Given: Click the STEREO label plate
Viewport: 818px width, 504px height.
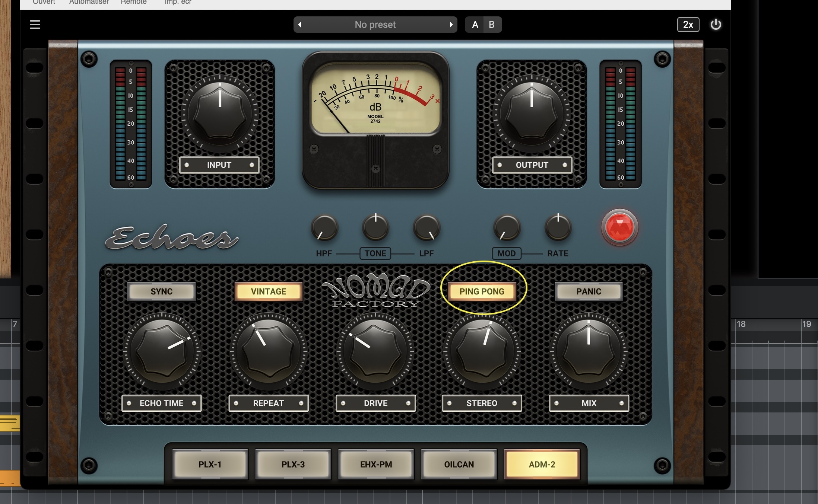Looking at the screenshot, I should (x=482, y=403).
